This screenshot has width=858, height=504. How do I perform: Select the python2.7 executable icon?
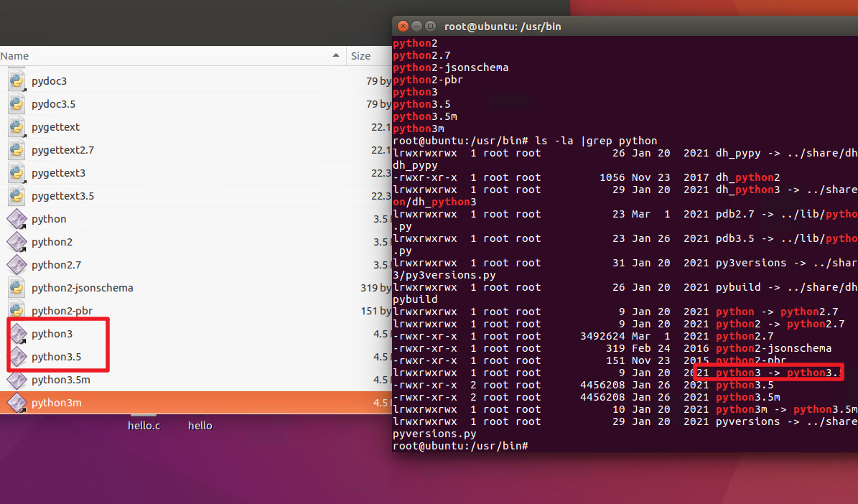pyautogui.click(x=17, y=265)
